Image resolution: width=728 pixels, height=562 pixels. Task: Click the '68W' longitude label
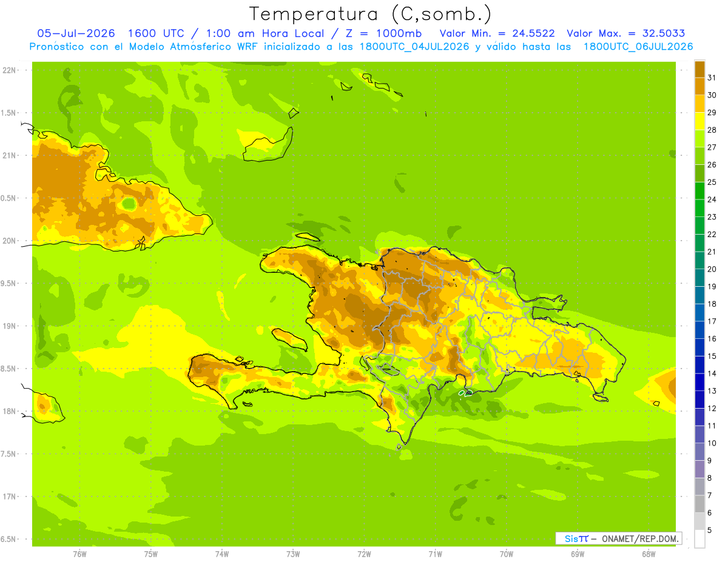649,554
